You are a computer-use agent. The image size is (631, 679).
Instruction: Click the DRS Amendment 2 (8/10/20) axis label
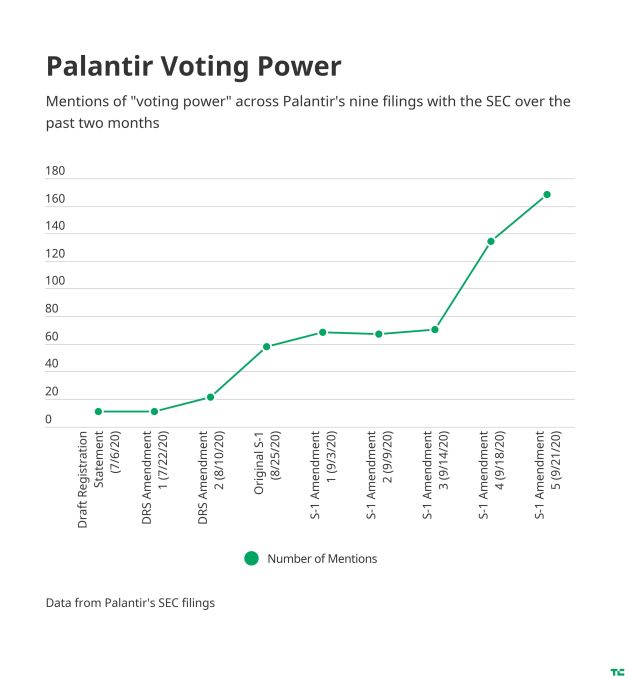coord(210,478)
